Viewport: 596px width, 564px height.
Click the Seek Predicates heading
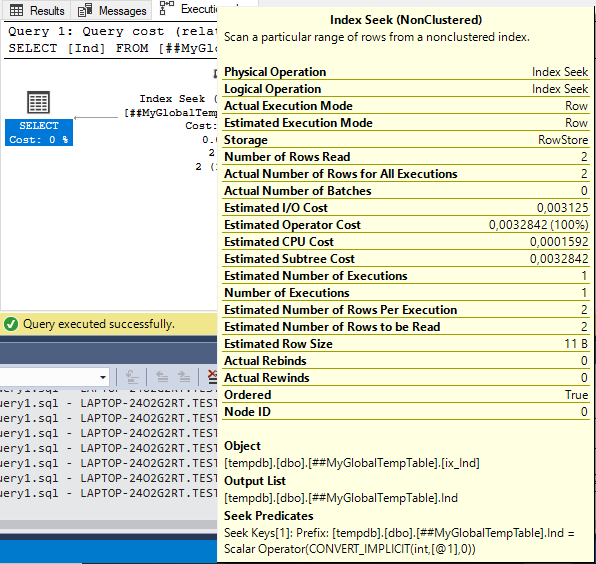pyautogui.click(x=268, y=516)
